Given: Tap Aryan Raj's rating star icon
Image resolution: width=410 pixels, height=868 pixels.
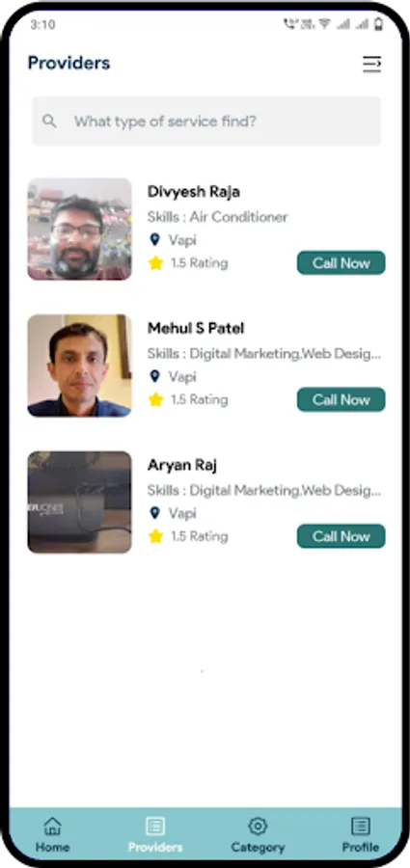Looking at the screenshot, I should tap(156, 536).
